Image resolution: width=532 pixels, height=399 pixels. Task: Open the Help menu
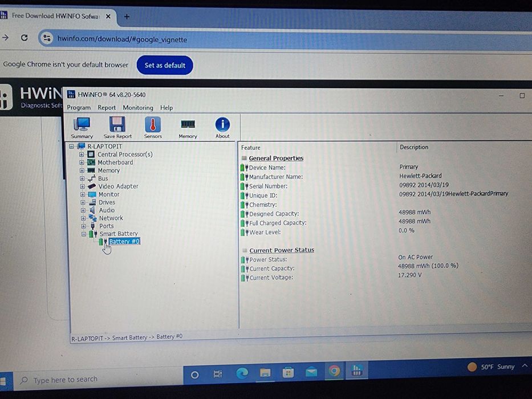[166, 108]
